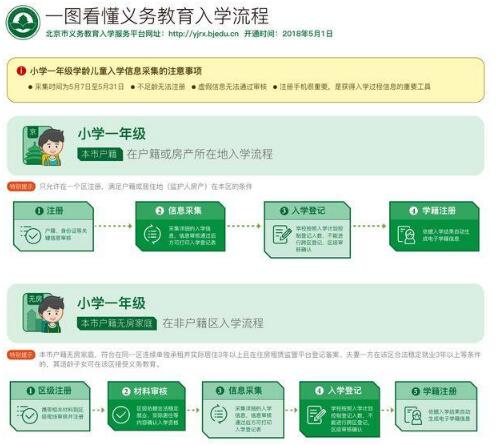The image size is (497, 445).
Task: Click the child avatar with 无房 badge
Action: [44, 313]
